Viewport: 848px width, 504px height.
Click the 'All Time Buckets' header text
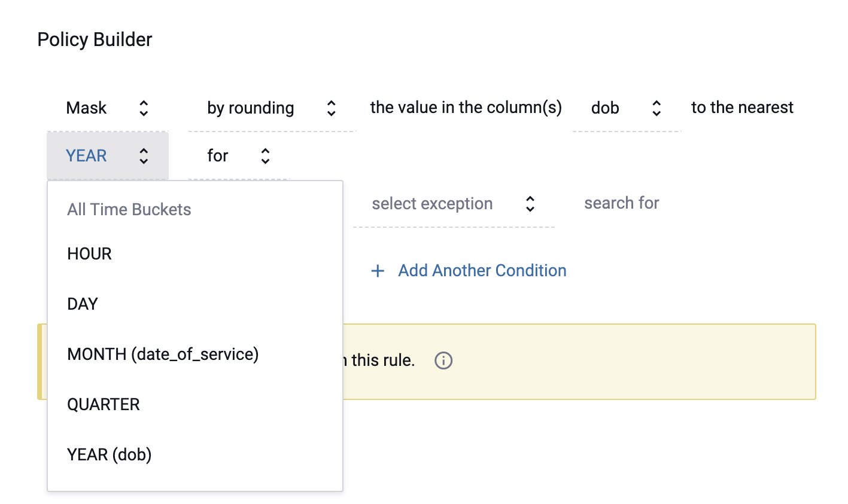click(x=129, y=209)
